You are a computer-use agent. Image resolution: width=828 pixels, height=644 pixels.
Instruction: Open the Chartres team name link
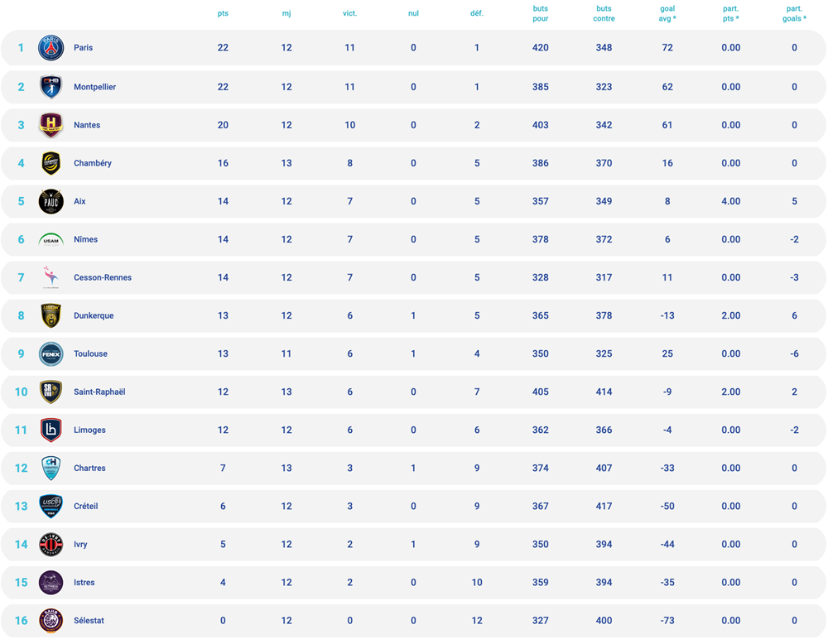pyautogui.click(x=89, y=469)
